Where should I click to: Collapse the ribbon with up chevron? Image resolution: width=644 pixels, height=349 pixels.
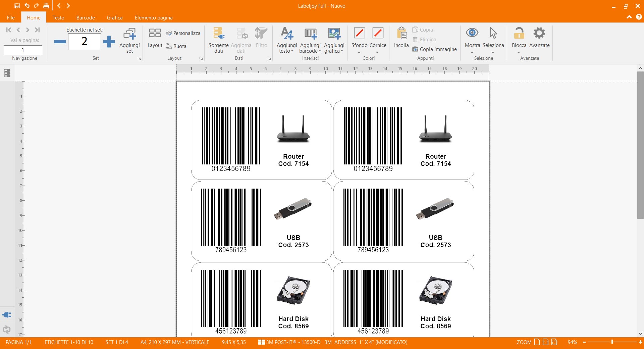pyautogui.click(x=629, y=17)
